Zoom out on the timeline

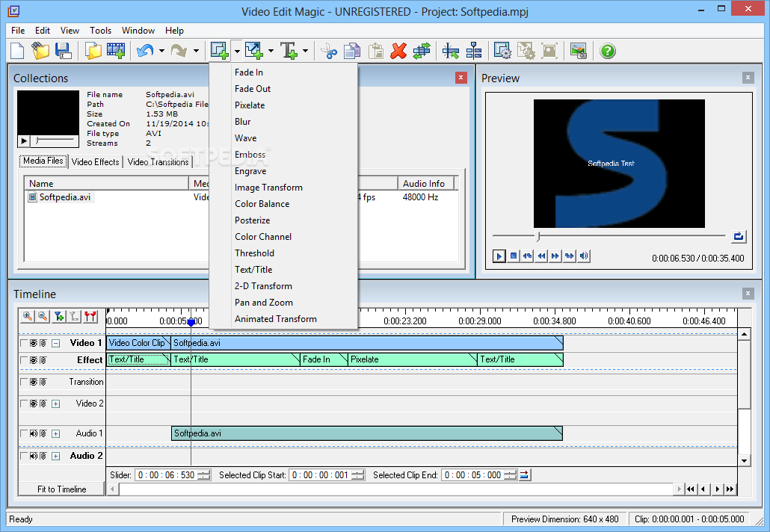click(43, 317)
